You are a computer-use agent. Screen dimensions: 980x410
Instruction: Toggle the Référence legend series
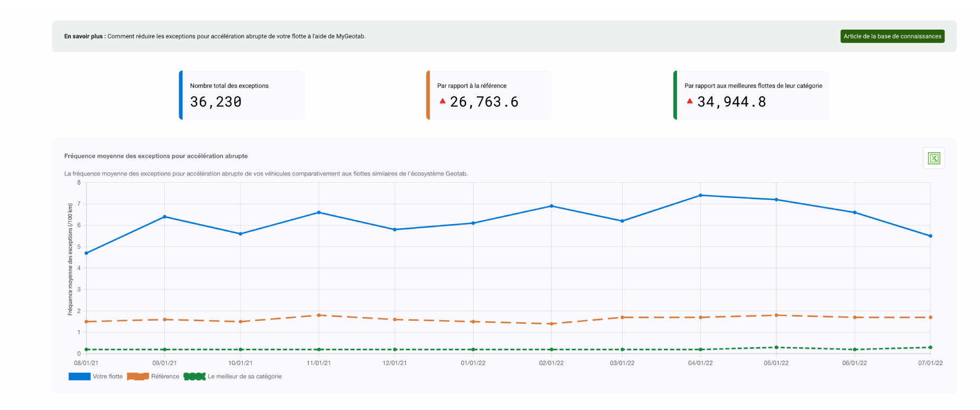(x=153, y=377)
